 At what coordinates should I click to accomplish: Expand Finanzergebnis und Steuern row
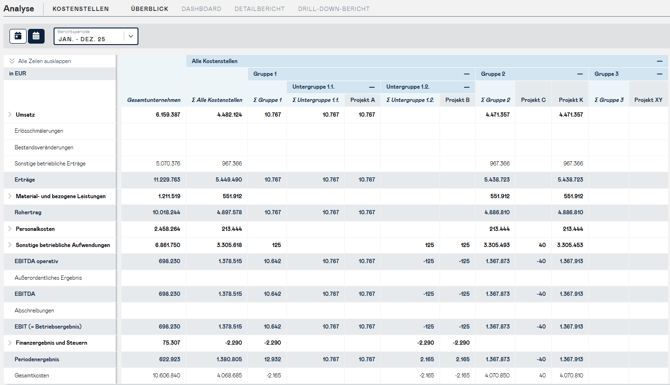10,343
